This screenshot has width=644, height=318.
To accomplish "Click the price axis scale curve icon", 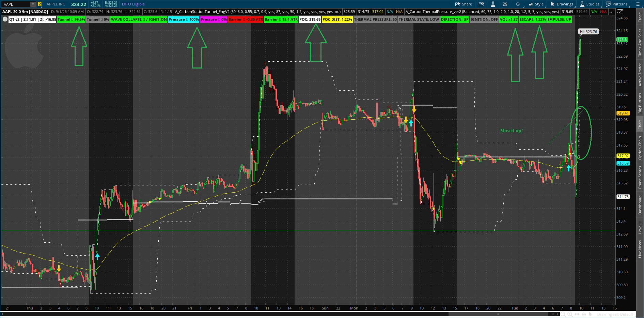I will pos(620,12).
